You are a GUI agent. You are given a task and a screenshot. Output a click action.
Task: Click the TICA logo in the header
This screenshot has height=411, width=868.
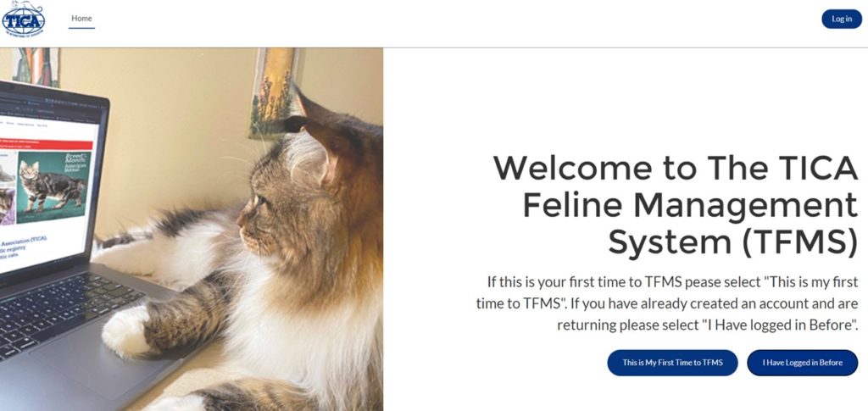23,19
